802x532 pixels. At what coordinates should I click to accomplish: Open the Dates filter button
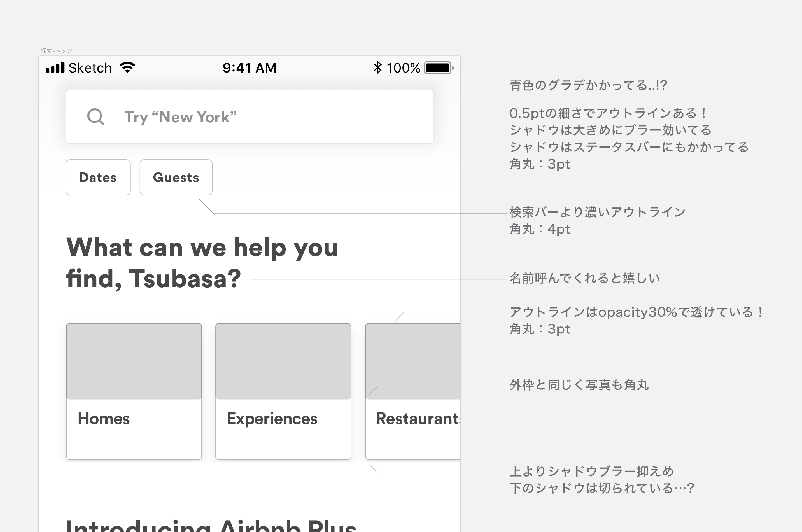pos(98,177)
